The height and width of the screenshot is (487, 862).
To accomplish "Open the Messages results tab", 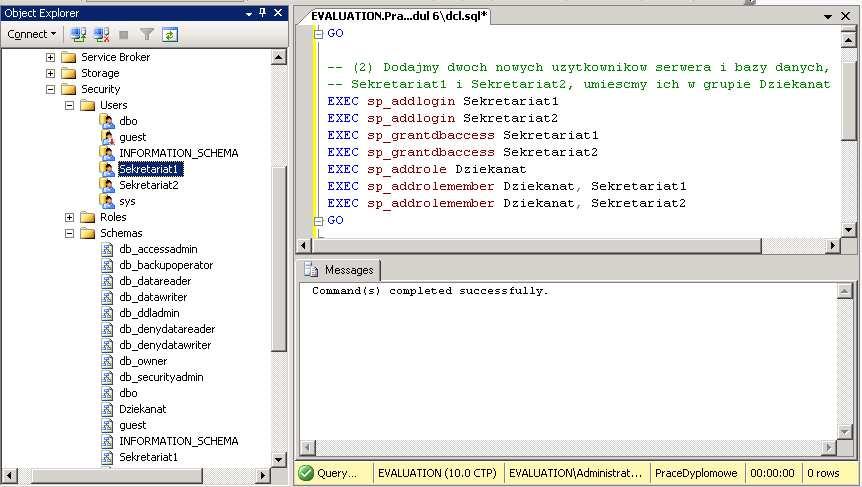I will click(340, 270).
